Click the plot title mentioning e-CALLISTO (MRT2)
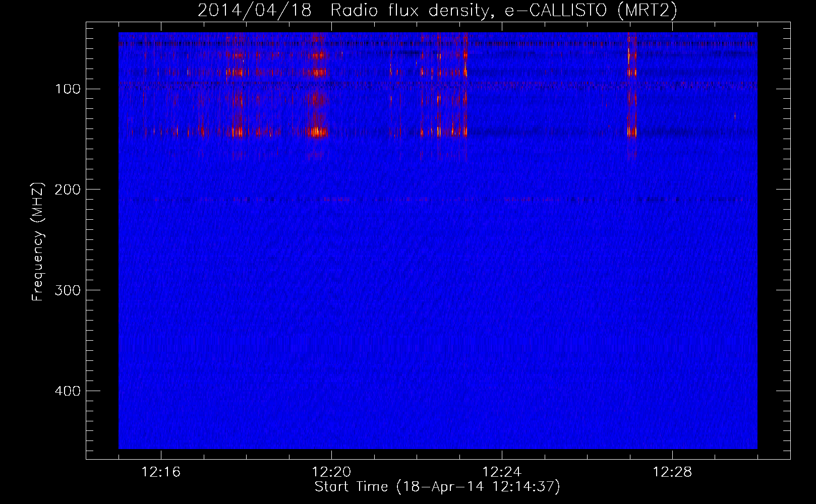Screen dimensions: 816x504 [437, 11]
